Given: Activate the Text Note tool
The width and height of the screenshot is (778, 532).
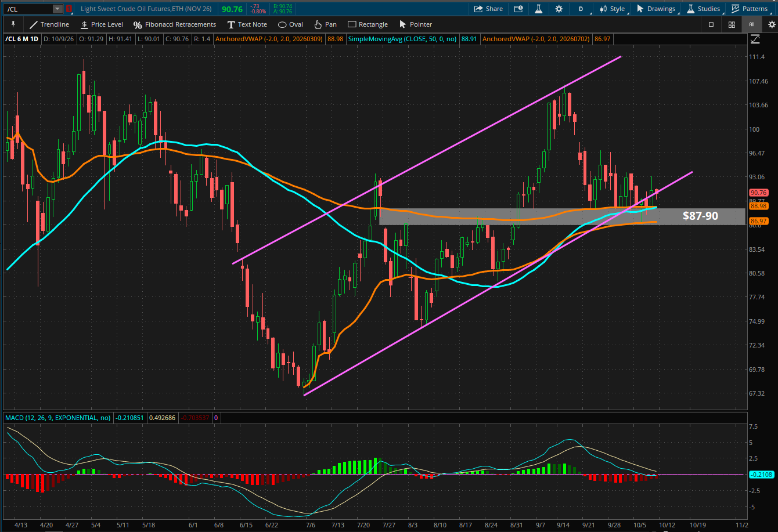Looking at the screenshot, I should coord(247,24).
